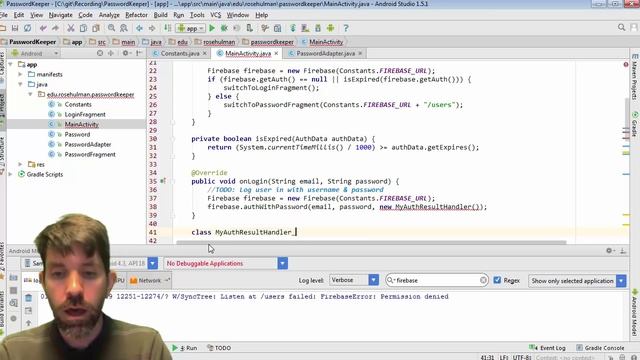Click the Cut scissors icon
This screenshot has height=360, width=640.
click(71, 28)
